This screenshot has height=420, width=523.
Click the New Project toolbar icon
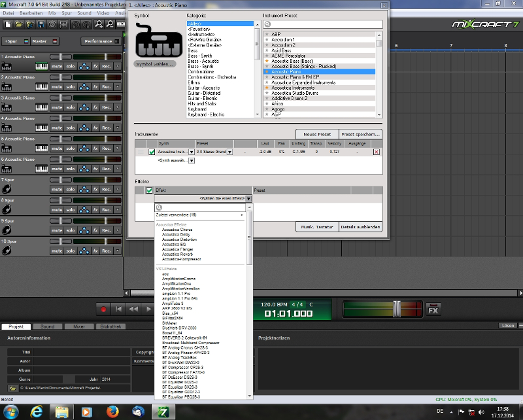pos(8,24)
